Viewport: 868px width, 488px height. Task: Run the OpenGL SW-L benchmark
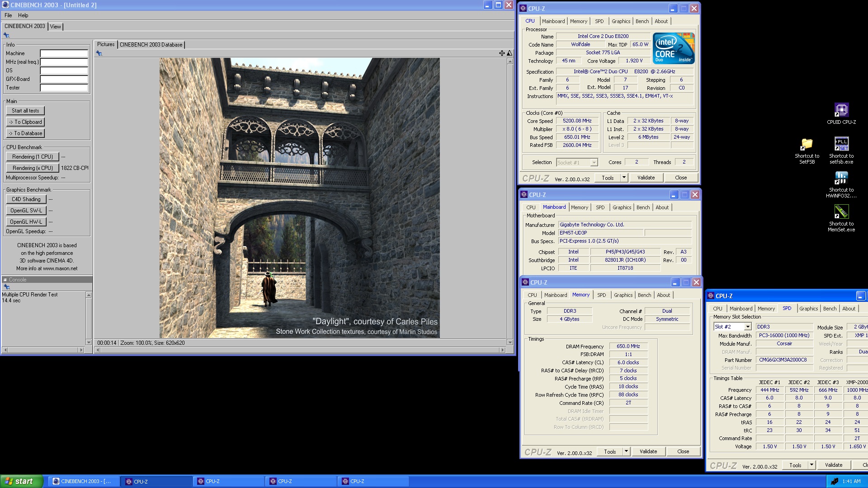26,211
